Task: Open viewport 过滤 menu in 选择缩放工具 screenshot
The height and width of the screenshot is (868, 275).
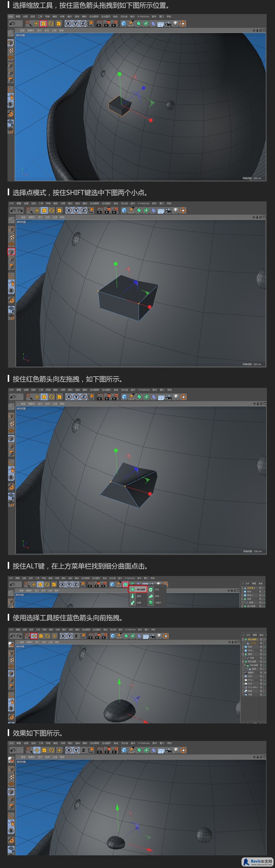Action: (54, 30)
